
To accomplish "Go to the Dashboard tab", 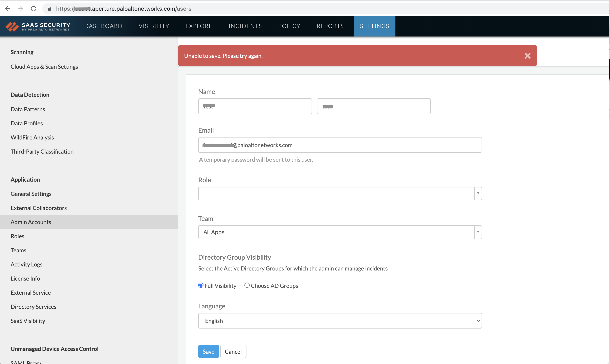I will point(103,26).
